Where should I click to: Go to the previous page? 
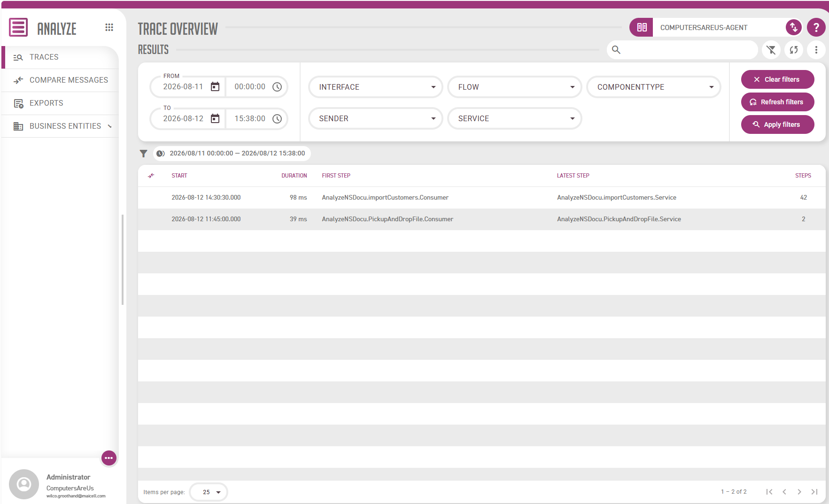click(784, 492)
